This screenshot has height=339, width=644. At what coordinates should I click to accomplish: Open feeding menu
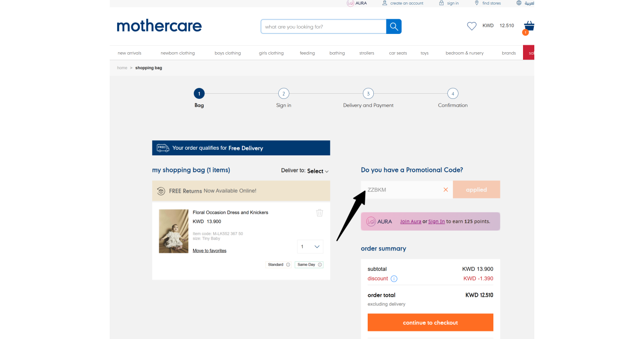click(x=307, y=53)
